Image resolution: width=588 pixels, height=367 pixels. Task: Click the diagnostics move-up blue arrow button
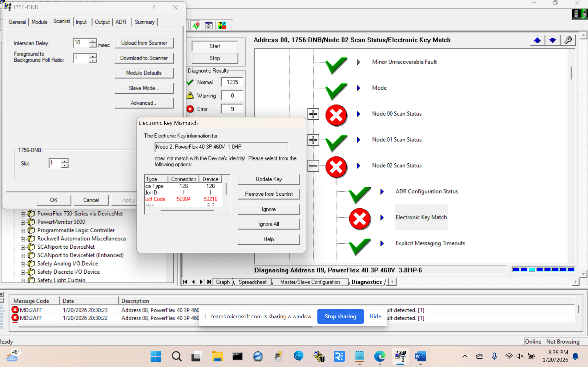tap(538, 40)
